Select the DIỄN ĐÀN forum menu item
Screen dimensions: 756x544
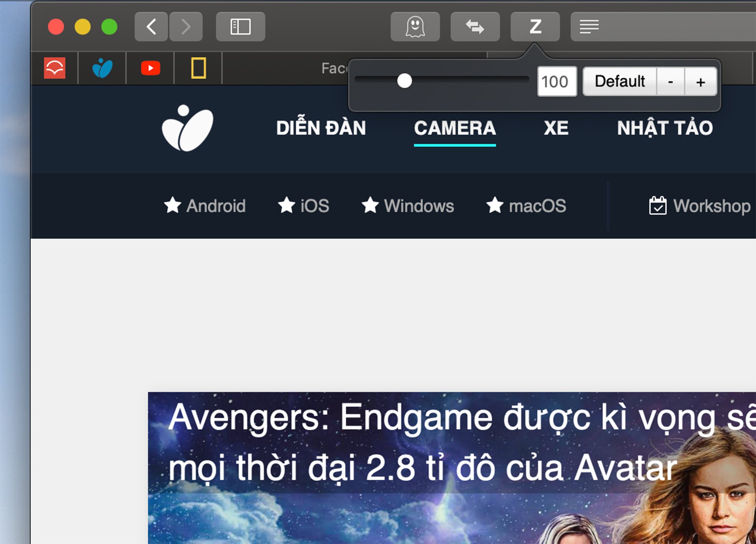pyautogui.click(x=321, y=128)
